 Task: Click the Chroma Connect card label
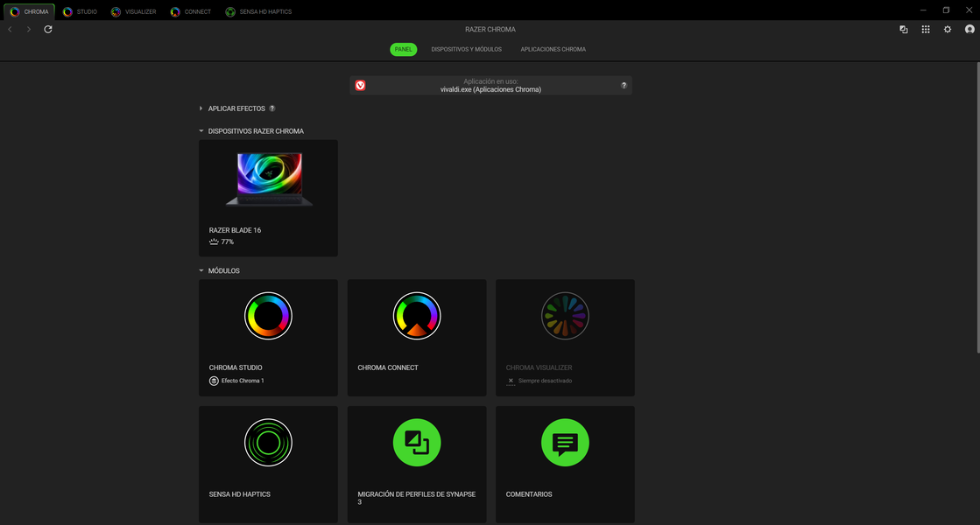click(388, 367)
